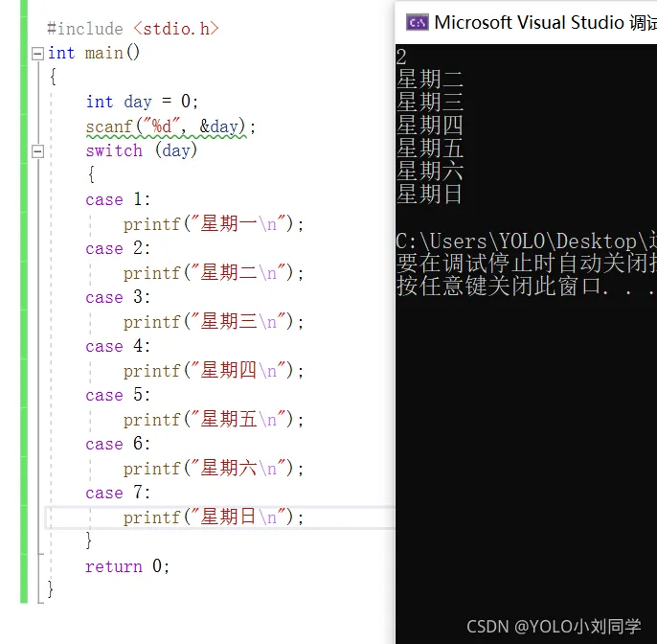
Task: Click the 'case 2:' label
Action: [118, 248]
